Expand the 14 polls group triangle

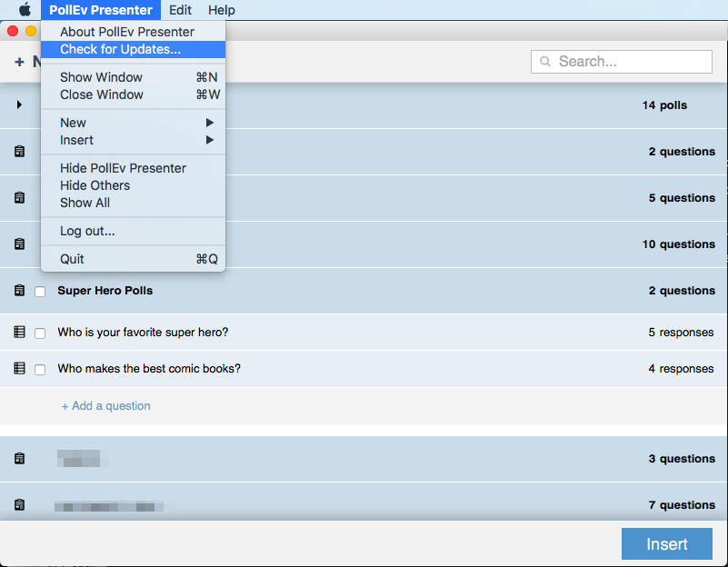click(x=19, y=104)
